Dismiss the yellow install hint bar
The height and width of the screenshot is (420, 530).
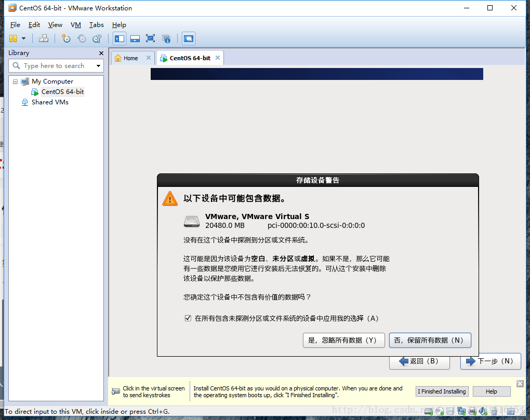click(x=520, y=384)
